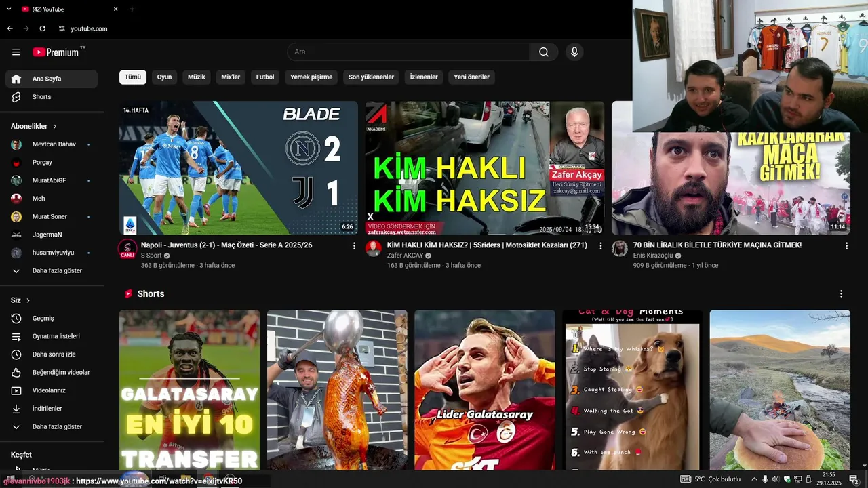This screenshot has width=868, height=488.
Task: Open the roasted meat short
Action: click(337, 390)
